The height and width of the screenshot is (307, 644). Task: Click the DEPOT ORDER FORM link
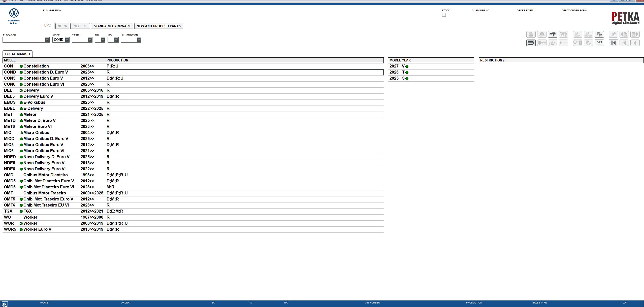tap(574, 10)
